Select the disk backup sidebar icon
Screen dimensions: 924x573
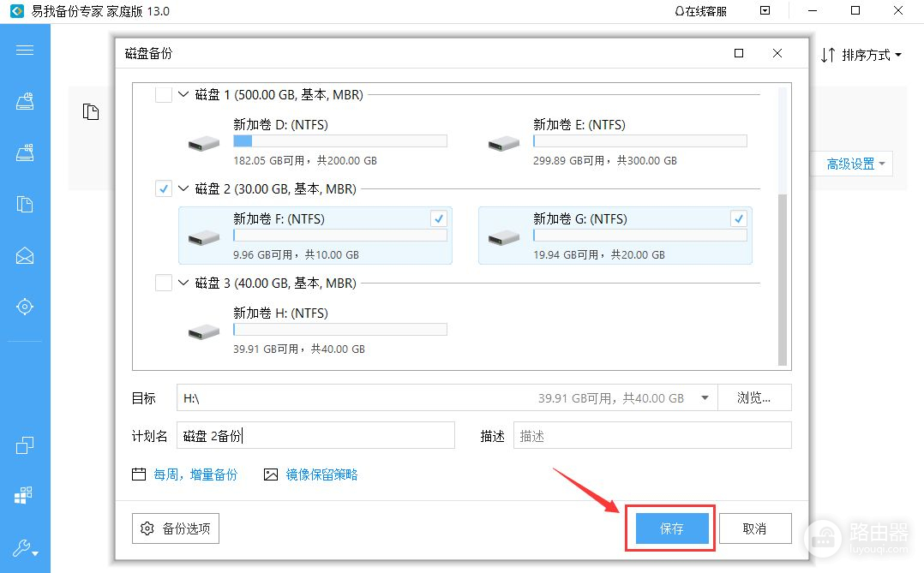25,101
